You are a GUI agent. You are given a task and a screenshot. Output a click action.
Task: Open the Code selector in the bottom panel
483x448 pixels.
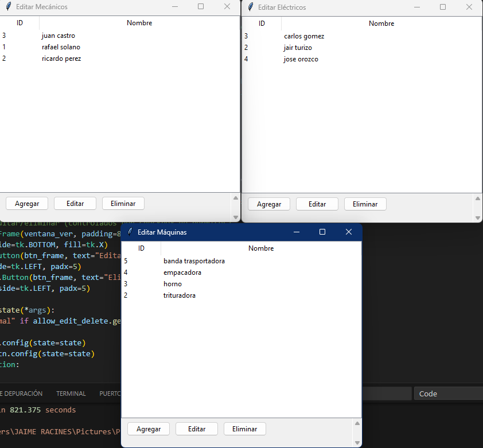coord(448,394)
